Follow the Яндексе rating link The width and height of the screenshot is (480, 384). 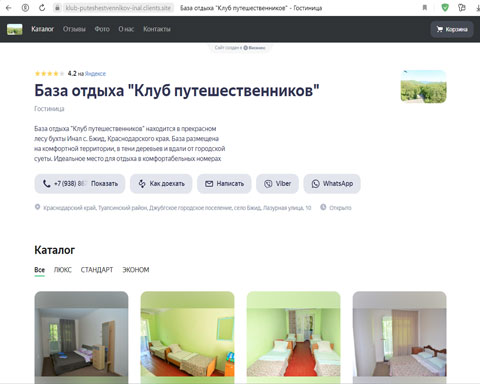pyautogui.click(x=95, y=74)
